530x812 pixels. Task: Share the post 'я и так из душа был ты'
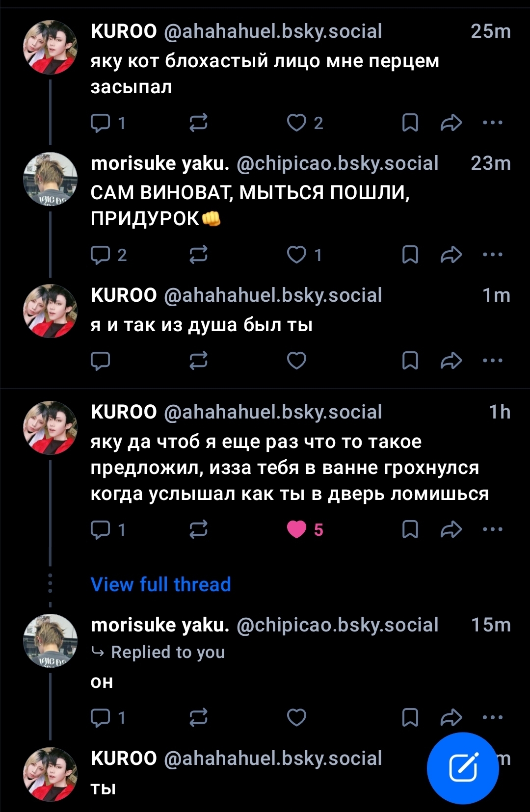point(451,361)
